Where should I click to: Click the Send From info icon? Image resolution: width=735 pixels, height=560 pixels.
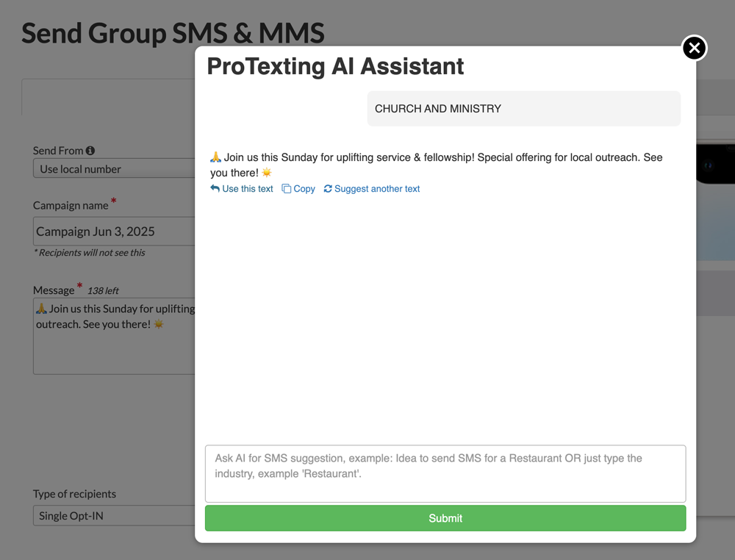click(90, 151)
